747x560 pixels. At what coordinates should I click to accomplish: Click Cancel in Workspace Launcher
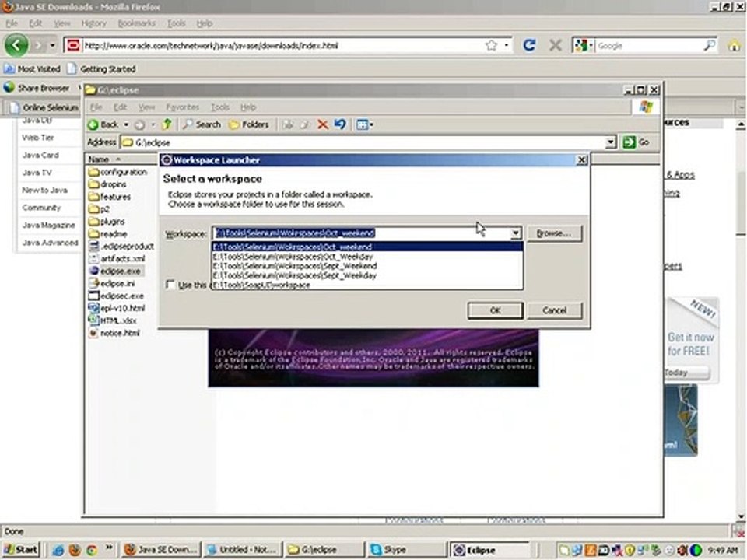pos(555,310)
